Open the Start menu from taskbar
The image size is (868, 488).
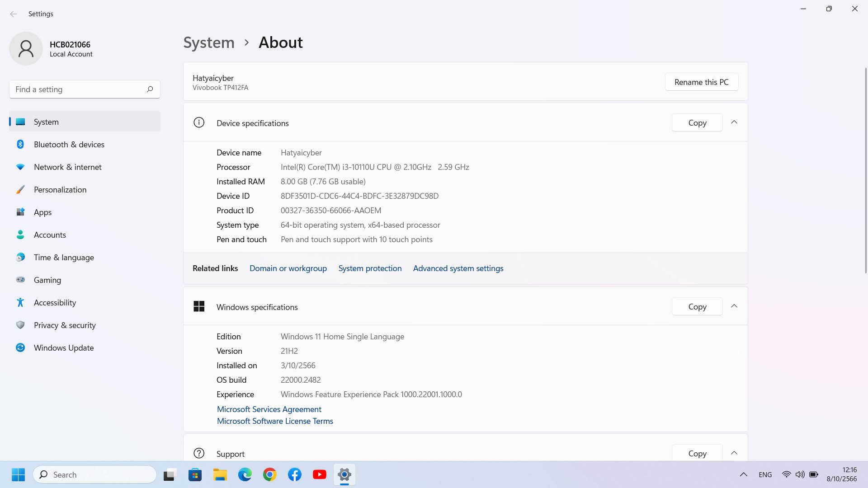18,474
